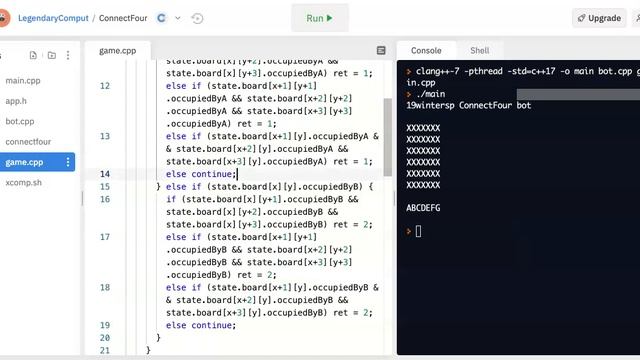Open xcomp.sh in the file list
Screen dimensions: 640x360
click(x=23, y=182)
